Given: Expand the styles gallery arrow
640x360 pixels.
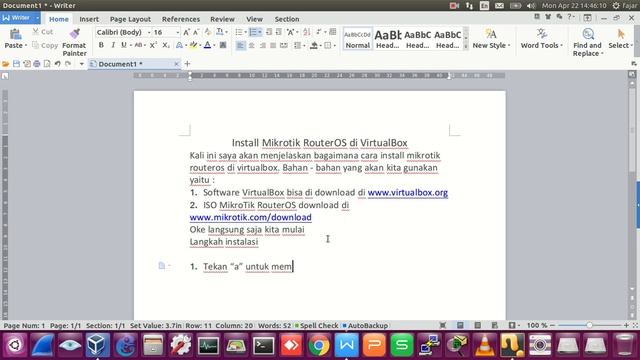Looking at the screenshot, I should click(466, 47).
